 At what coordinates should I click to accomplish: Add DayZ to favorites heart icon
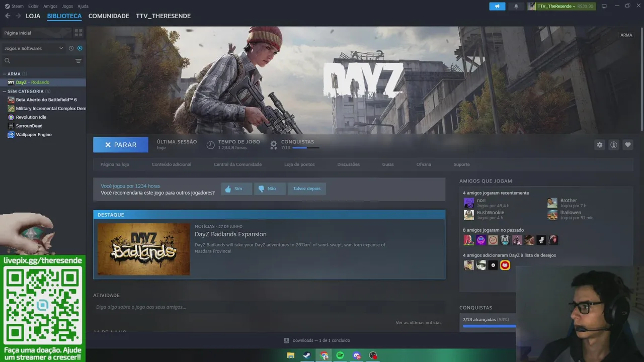[x=628, y=145]
